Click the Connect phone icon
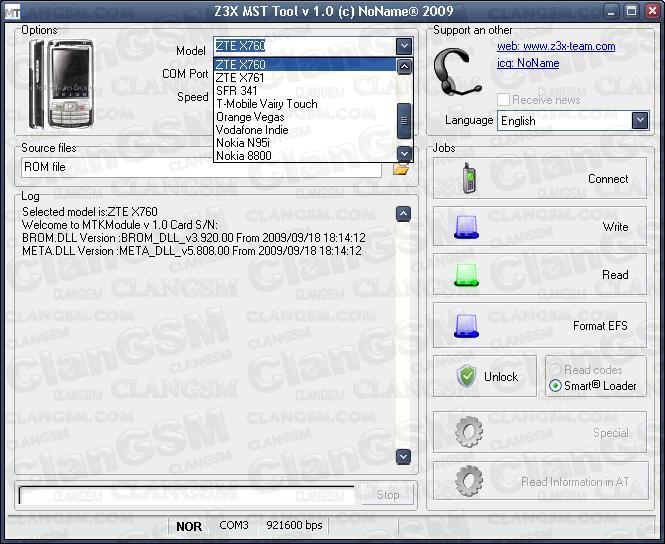 469,178
